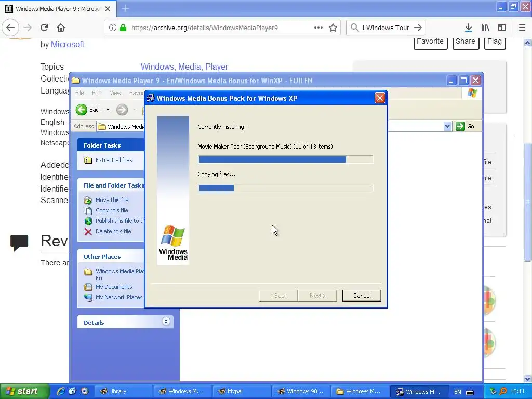532x399 pixels.
Task: Click the orange magnifier tray icon
Action: tap(503, 391)
